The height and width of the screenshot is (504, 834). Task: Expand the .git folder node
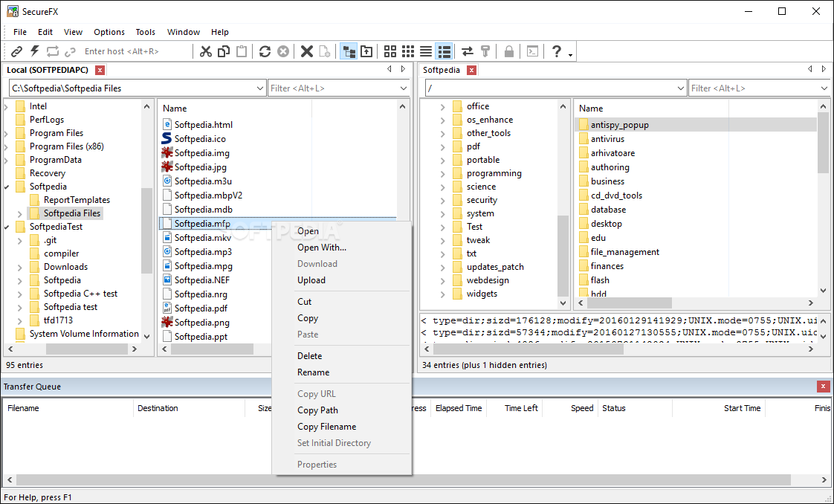(x=19, y=240)
